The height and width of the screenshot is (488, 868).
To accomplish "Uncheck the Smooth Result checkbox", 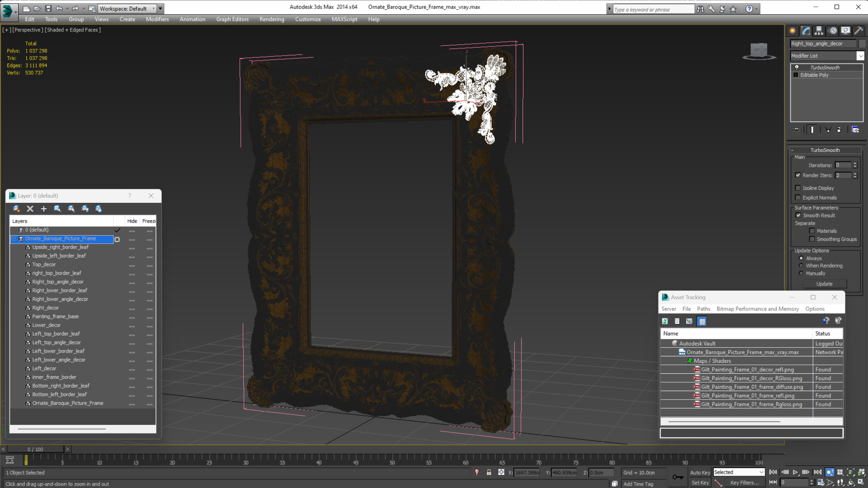I will [x=798, y=215].
